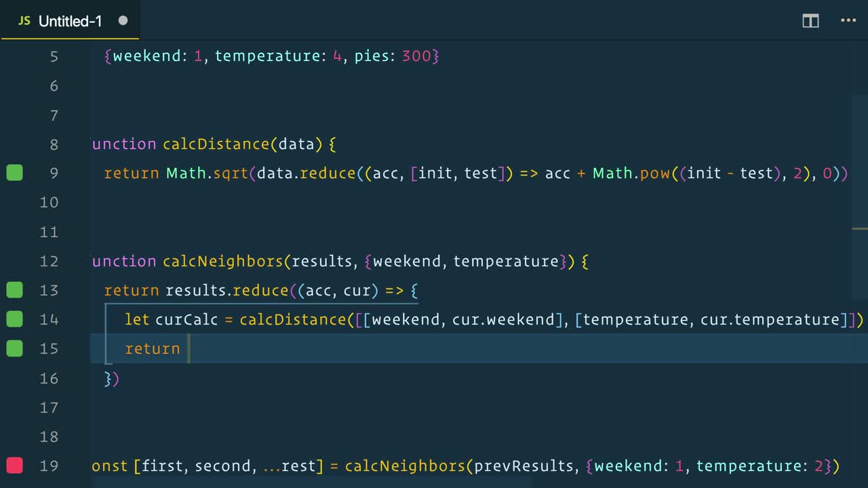Click the curCalc variable on line 14
The height and width of the screenshot is (488, 868).
[186, 319]
